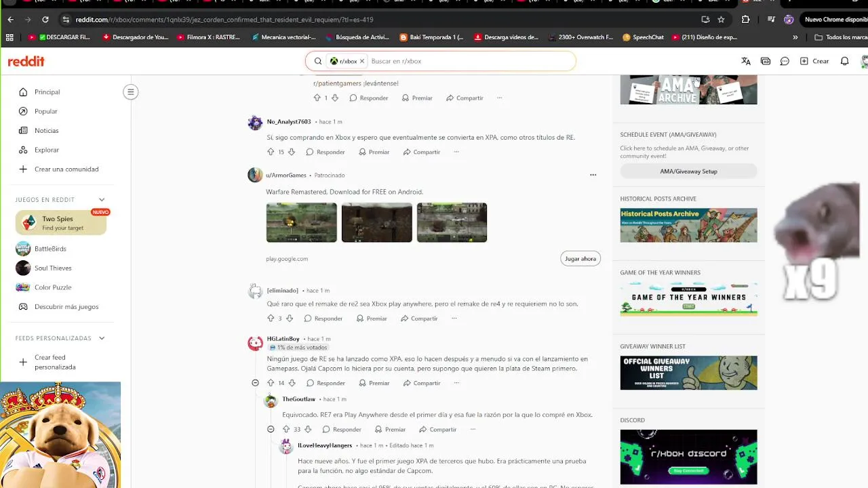Click the AMA/Giveaway Setup button
This screenshot has height=488, width=868.
point(688,171)
